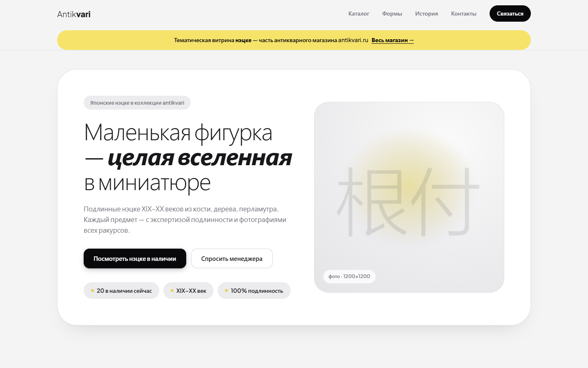Click the XIX–XX век chip
This screenshot has width=588, height=368.
tap(188, 291)
